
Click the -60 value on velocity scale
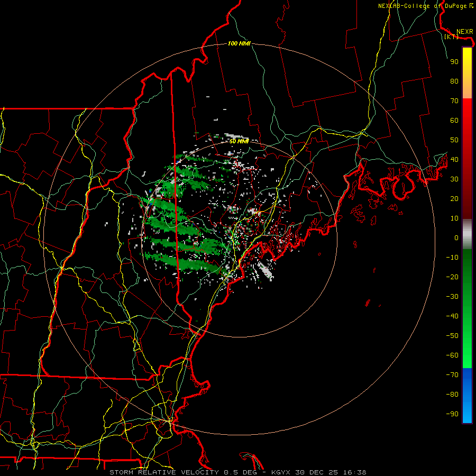(x=452, y=355)
